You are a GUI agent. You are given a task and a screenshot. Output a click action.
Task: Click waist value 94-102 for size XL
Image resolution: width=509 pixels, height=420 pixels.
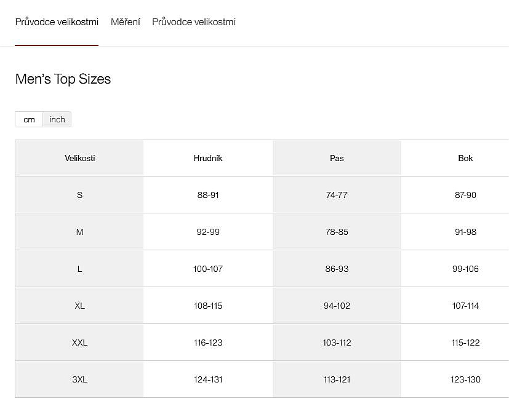pos(337,306)
